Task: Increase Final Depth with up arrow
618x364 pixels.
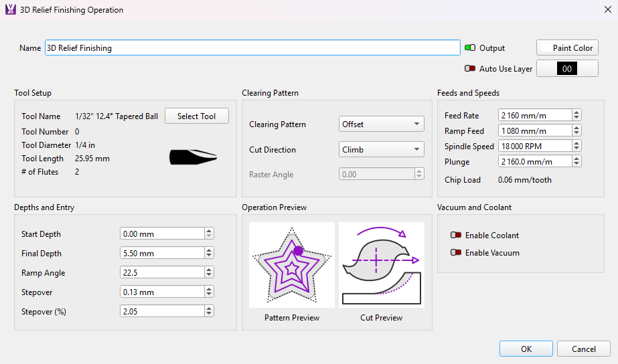Action: [x=209, y=250]
